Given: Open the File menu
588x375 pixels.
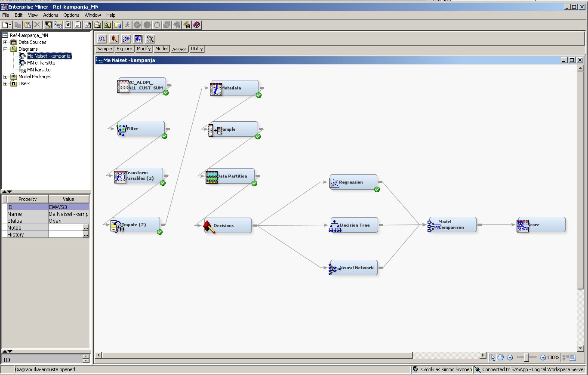Looking at the screenshot, I should click(x=6, y=15).
